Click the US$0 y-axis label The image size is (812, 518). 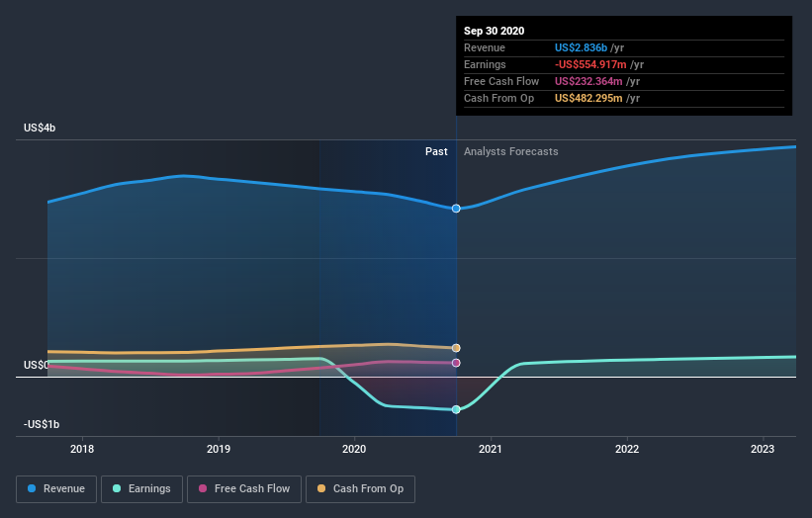pyautogui.click(x=36, y=366)
